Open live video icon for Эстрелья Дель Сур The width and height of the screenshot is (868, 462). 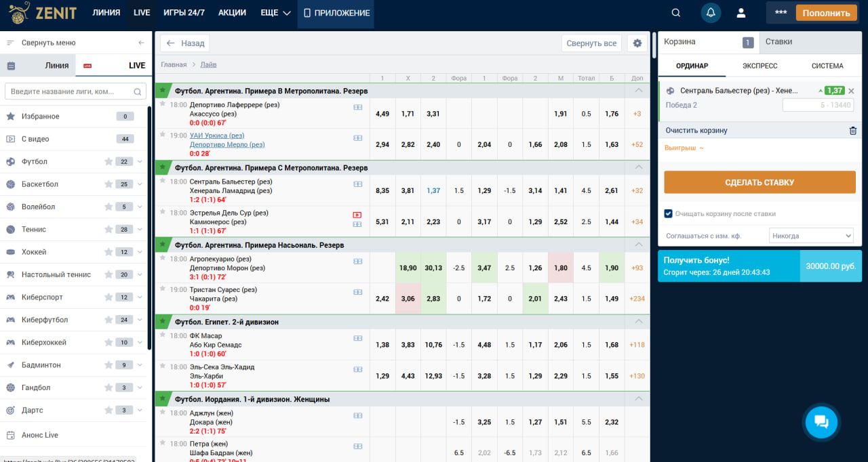pyautogui.click(x=357, y=215)
